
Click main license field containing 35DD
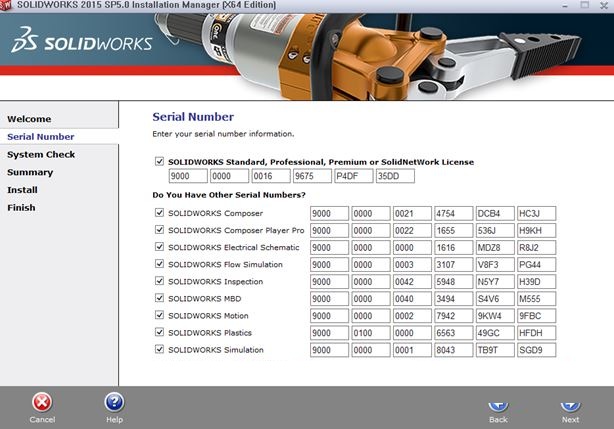click(395, 176)
